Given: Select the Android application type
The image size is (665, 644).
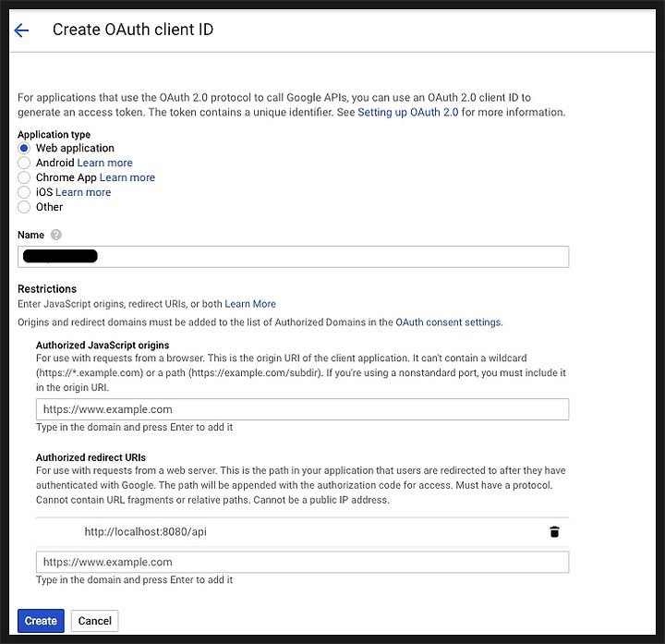Looking at the screenshot, I should click(x=24, y=163).
